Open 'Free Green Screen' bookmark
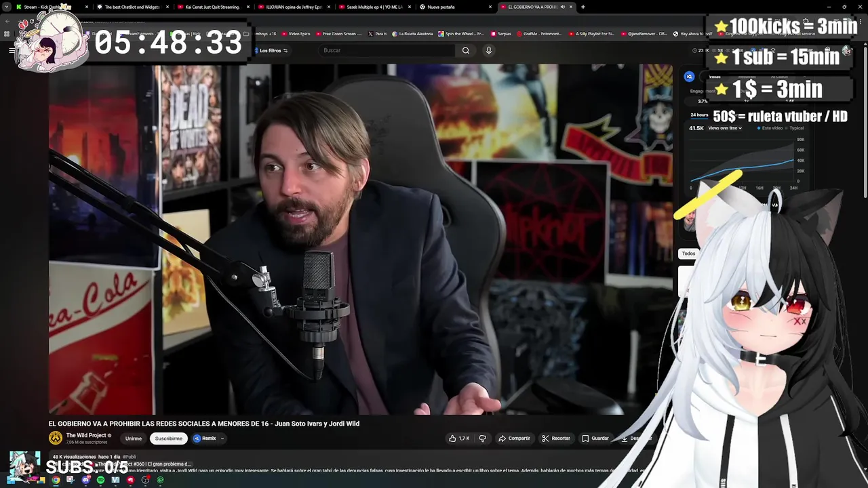 pos(339,33)
